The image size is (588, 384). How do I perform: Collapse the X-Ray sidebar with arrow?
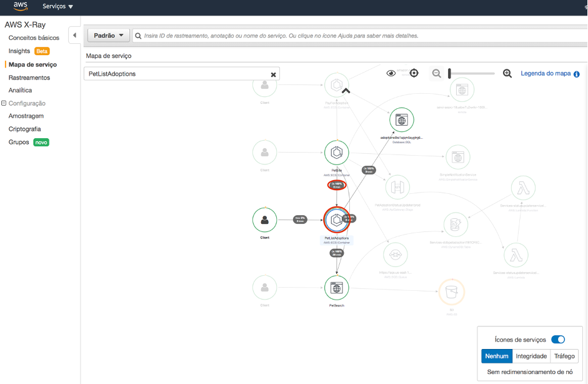(x=74, y=35)
